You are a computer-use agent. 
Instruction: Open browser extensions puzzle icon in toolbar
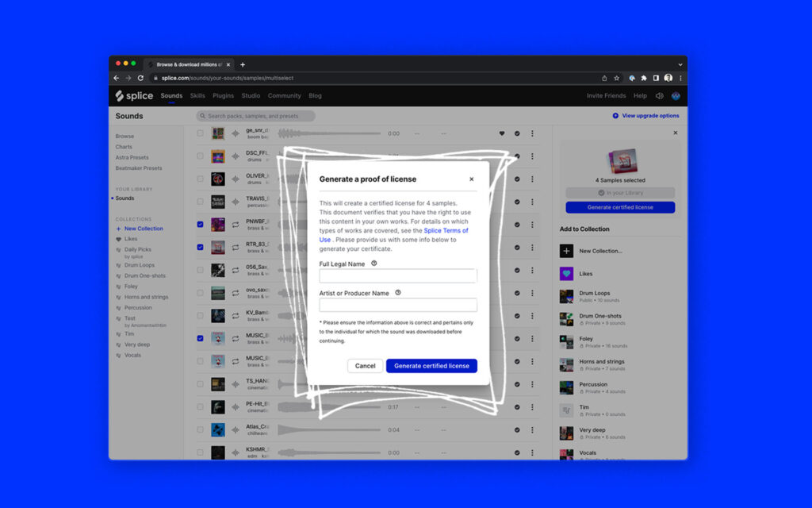[643, 78]
